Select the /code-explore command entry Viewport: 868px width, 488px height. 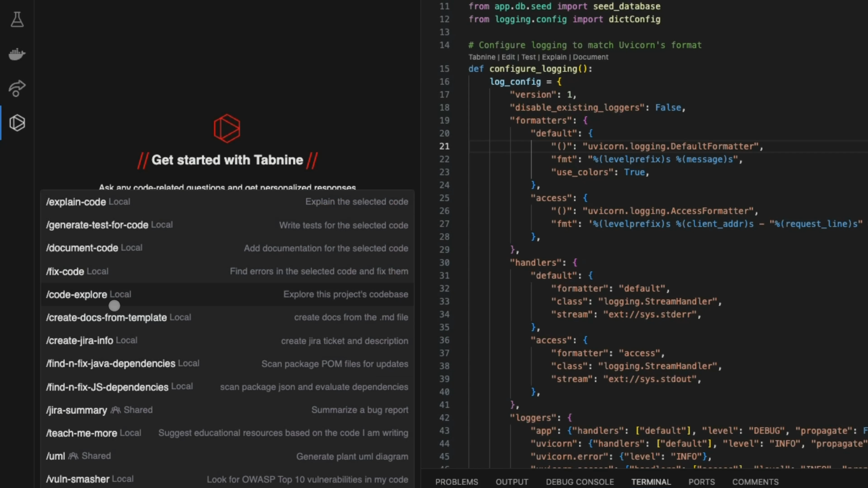(77, 295)
